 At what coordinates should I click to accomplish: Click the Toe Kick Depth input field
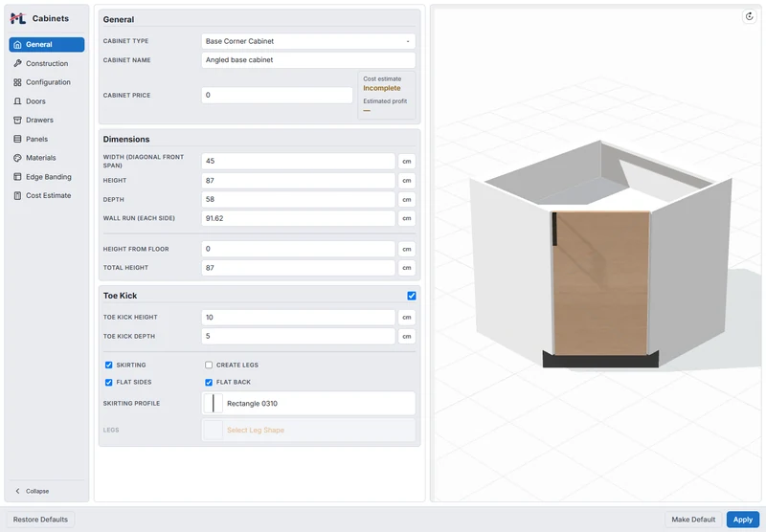pos(298,336)
